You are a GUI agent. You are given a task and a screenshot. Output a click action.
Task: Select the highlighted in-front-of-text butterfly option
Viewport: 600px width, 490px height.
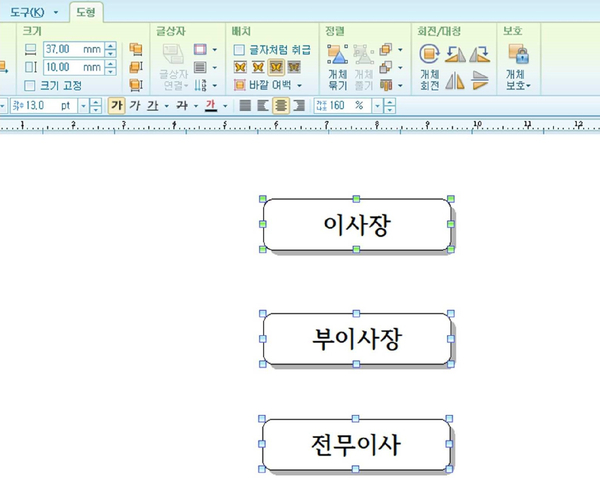point(276,67)
